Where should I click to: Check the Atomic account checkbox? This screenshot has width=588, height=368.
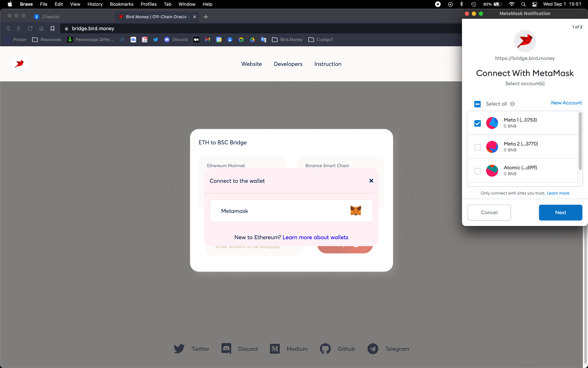point(477,171)
